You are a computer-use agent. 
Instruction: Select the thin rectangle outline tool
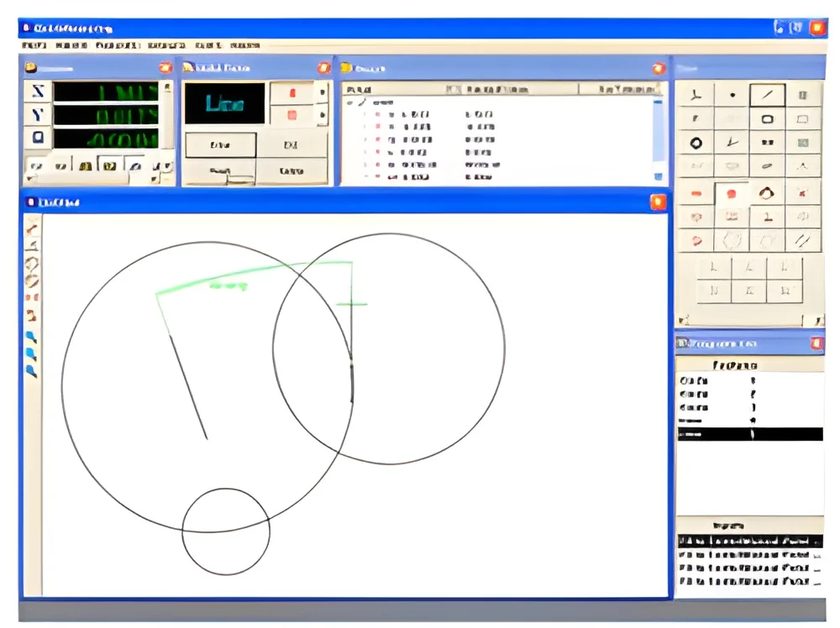tap(802, 119)
